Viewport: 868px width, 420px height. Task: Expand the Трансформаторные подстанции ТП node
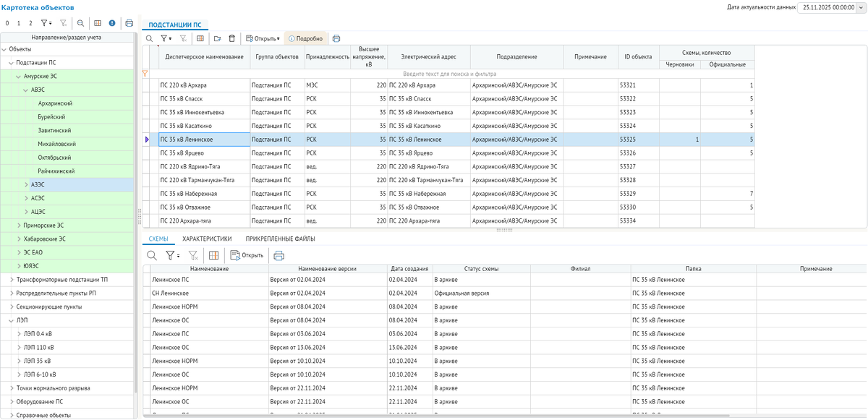pos(12,280)
